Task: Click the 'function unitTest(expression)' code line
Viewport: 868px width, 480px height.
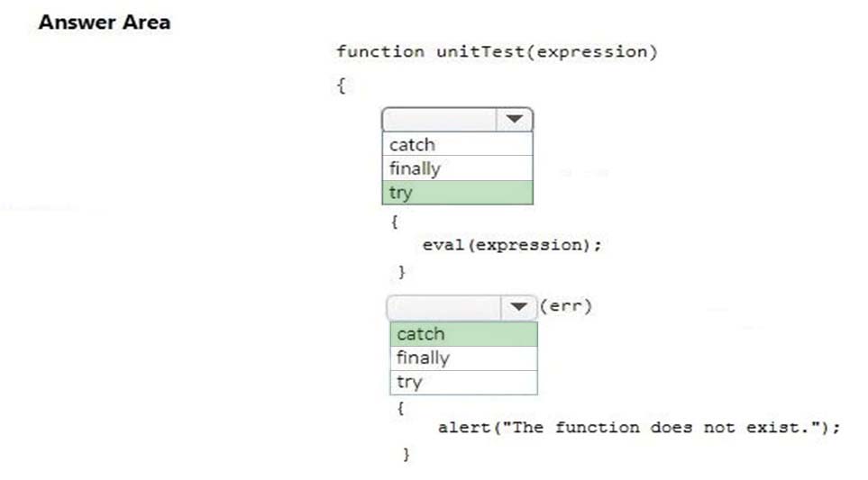Action: click(498, 52)
